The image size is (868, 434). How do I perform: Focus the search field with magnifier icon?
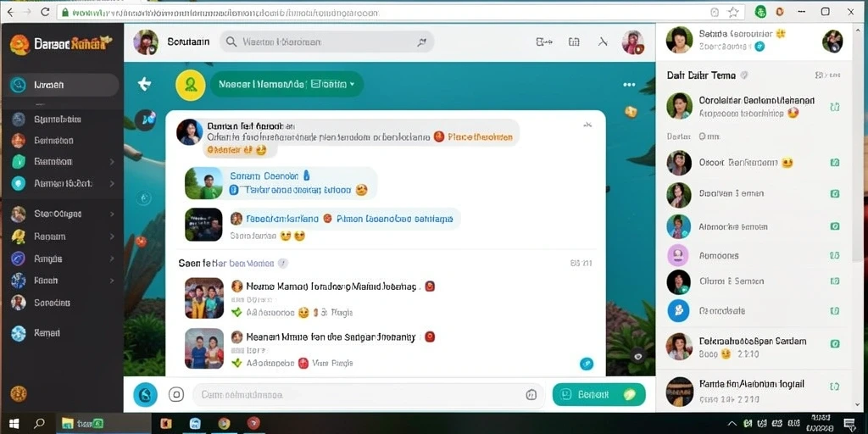point(326,42)
